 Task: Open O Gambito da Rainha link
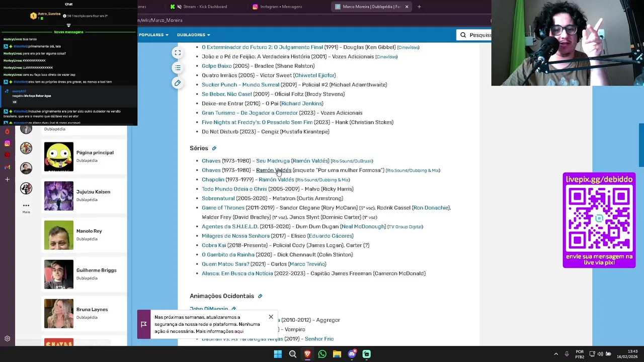[228, 254]
